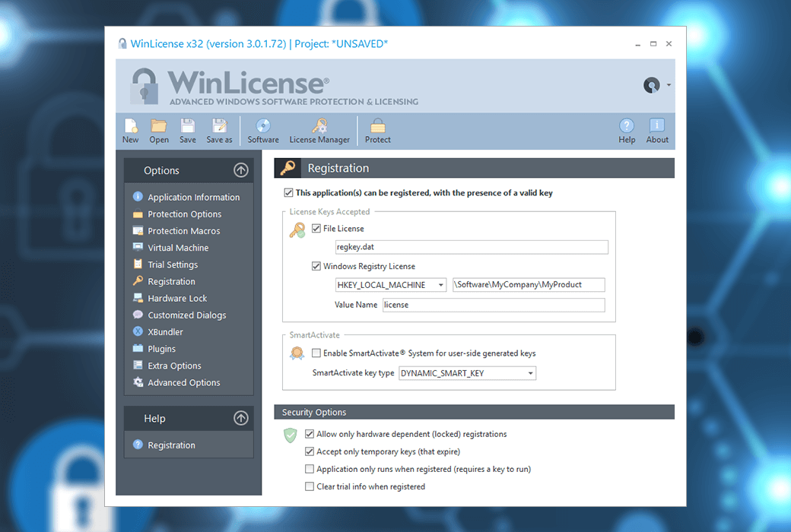
Task: Disable Accept only temporary keys
Action: pos(310,451)
